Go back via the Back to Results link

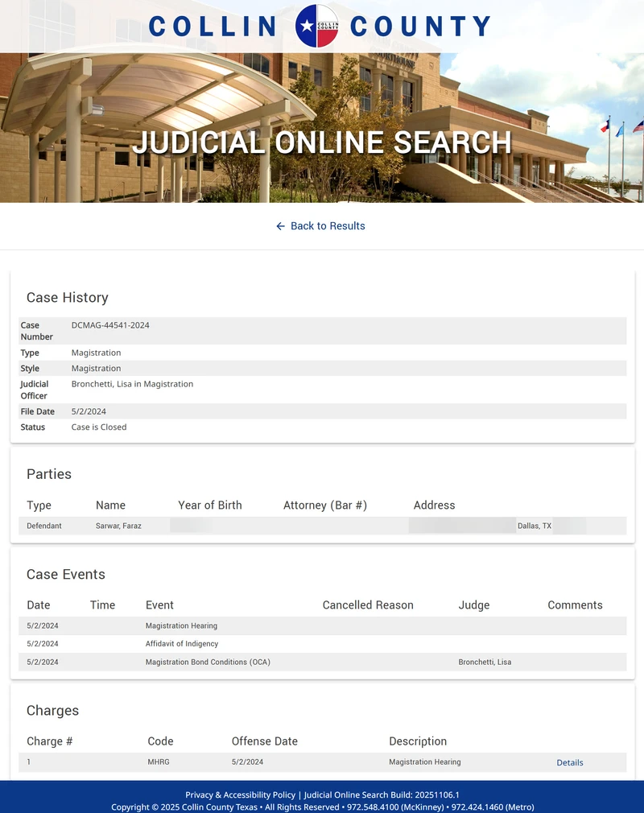coord(328,226)
